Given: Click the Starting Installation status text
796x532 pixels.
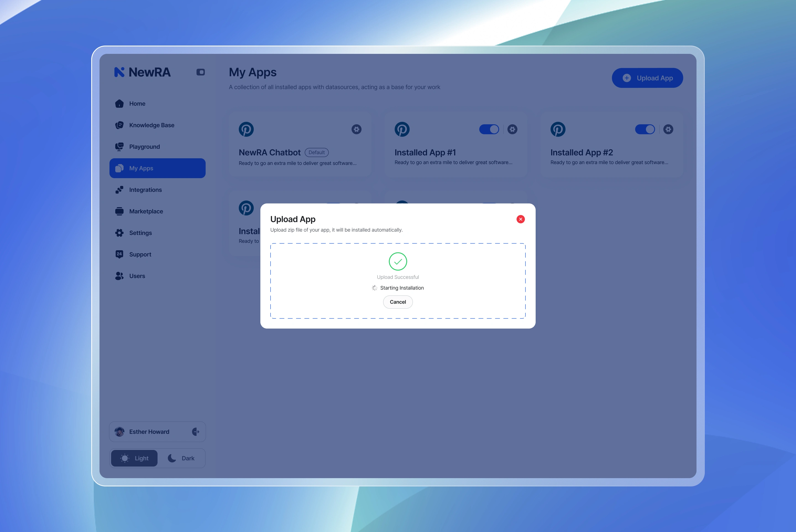Looking at the screenshot, I should click(x=402, y=288).
